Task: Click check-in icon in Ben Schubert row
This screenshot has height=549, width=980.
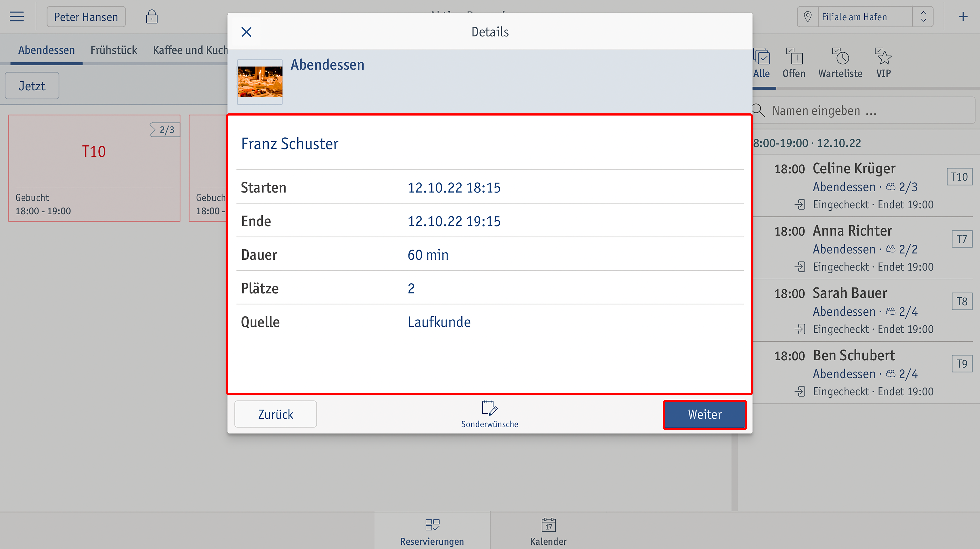Action: click(800, 392)
